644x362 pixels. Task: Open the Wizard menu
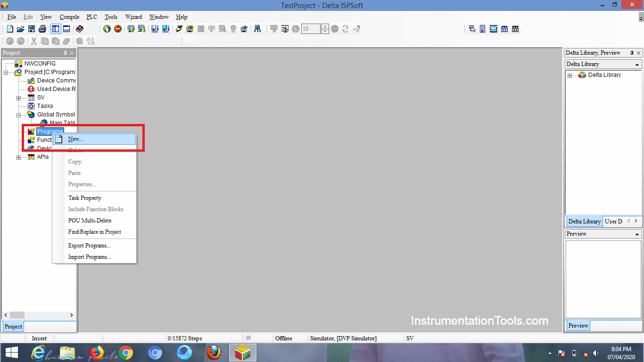(133, 17)
